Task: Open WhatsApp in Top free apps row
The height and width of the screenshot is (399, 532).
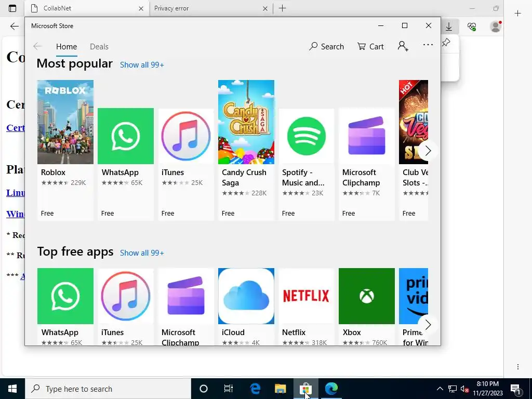Action: coord(65,307)
